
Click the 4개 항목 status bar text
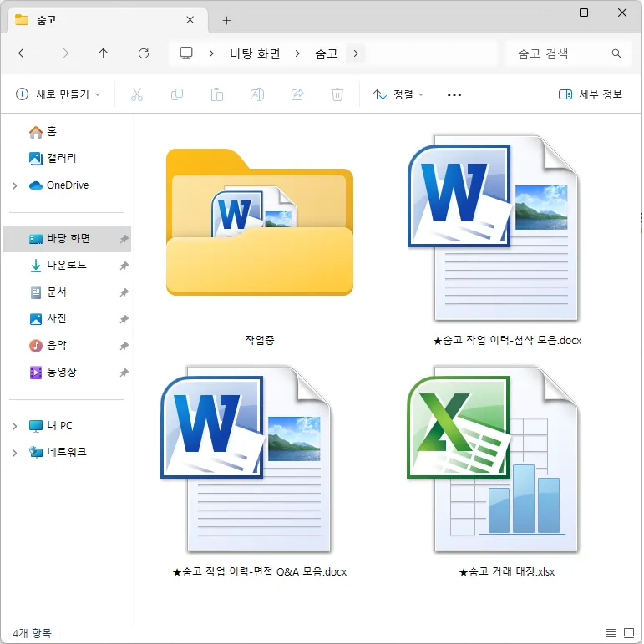[x=32, y=633]
